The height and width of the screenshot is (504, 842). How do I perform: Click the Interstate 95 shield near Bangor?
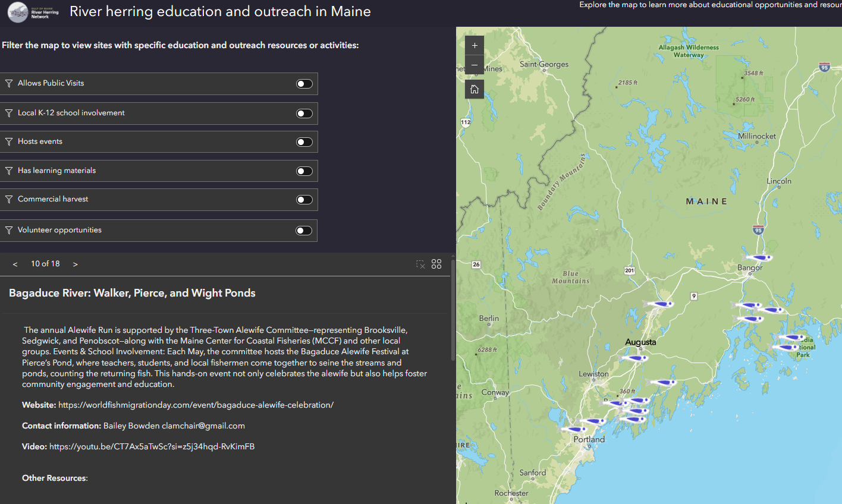coord(758,230)
